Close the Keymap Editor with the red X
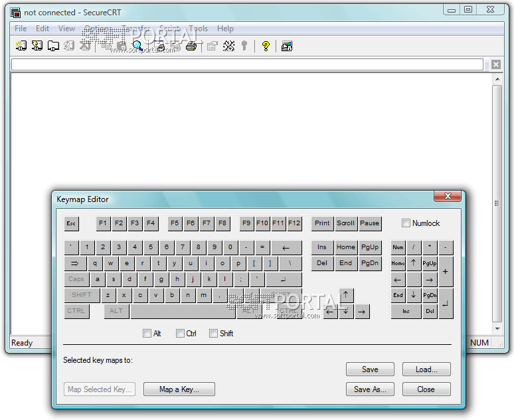 click(448, 196)
